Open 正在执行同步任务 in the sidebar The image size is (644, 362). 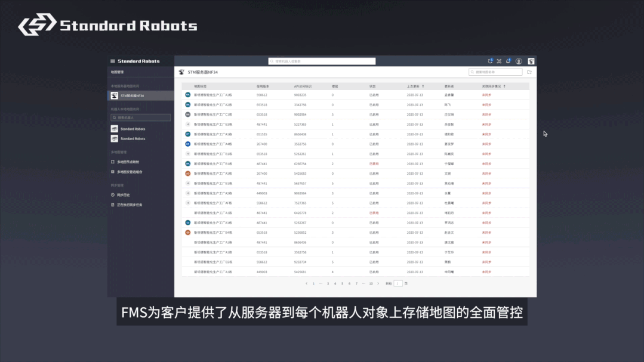tap(130, 205)
